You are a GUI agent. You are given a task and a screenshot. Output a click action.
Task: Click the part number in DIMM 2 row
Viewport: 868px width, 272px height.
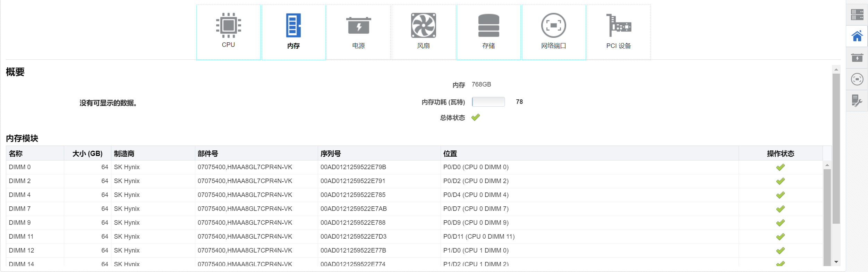pos(245,181)
